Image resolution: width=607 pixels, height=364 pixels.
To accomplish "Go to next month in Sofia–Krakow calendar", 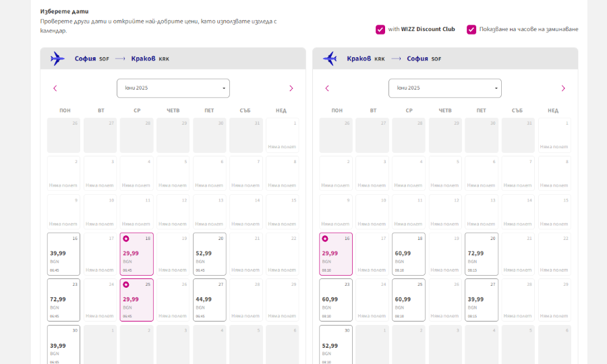I will [291, 88].
